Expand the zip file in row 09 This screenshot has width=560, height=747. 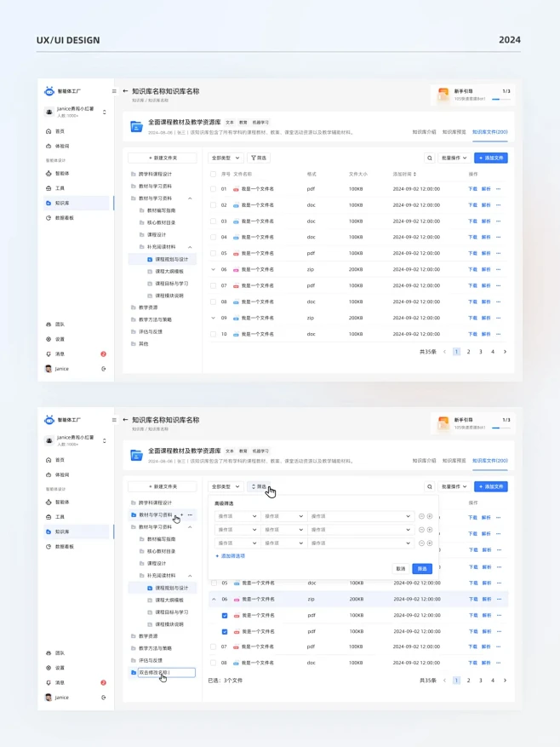pos(214,318)
